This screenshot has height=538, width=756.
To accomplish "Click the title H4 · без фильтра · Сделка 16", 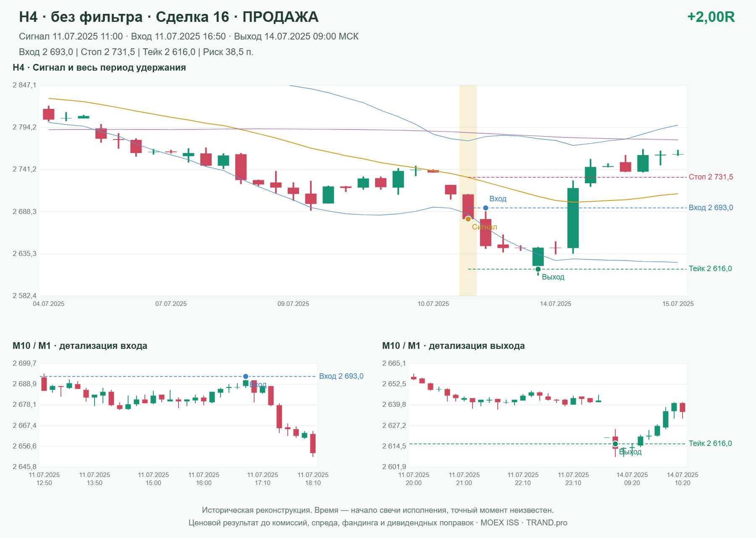I will pyautogui.click(x=169, y=17).
